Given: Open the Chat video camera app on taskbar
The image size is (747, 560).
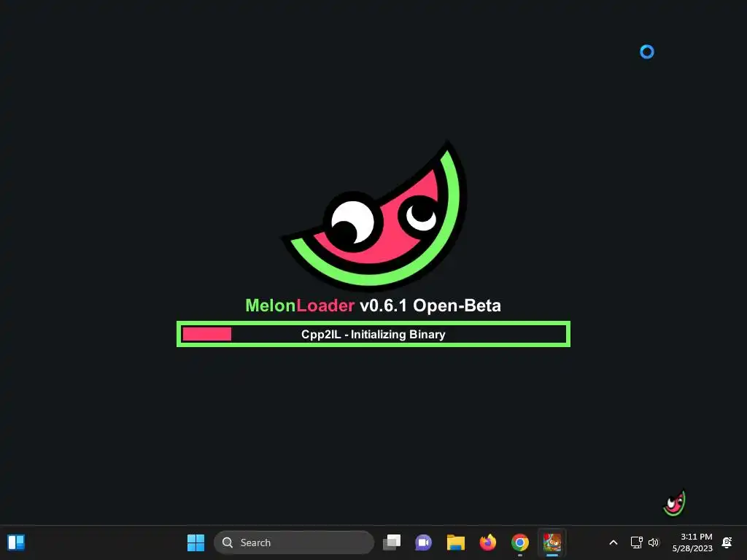Looking at the screenshot, I should coord(423,542).
